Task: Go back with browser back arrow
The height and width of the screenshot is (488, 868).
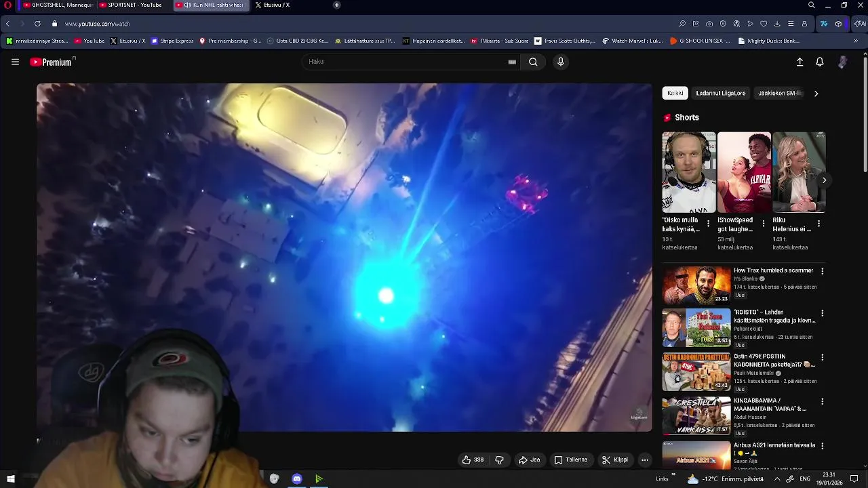Action: point(7,24)
